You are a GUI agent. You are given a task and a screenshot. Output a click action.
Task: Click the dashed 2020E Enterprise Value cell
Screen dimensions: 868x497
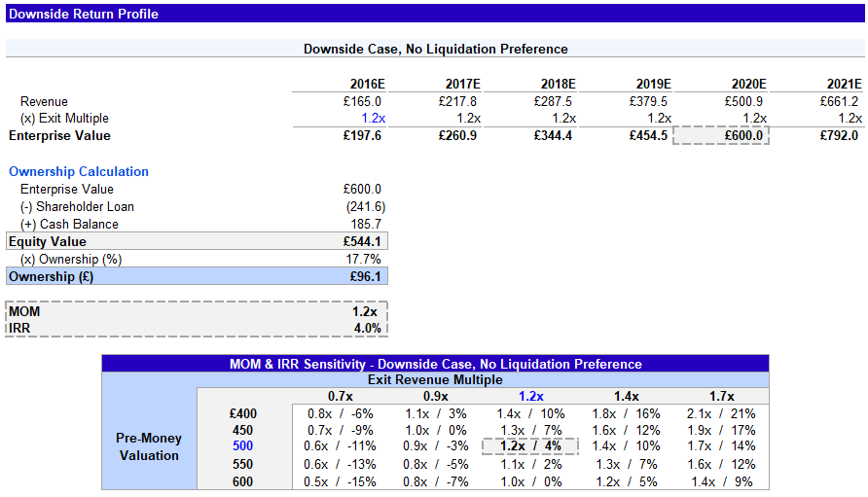coord(720,136)
